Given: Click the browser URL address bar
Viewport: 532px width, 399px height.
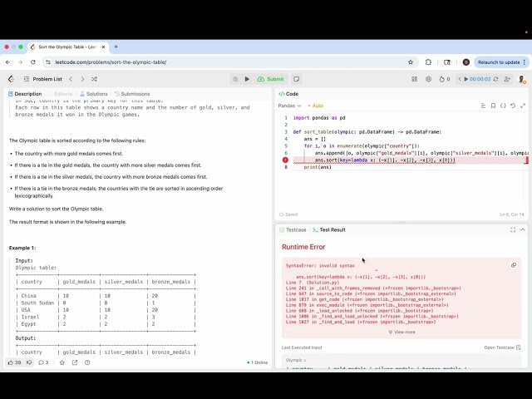Looking at the screenshot, I should coord(224,62).
